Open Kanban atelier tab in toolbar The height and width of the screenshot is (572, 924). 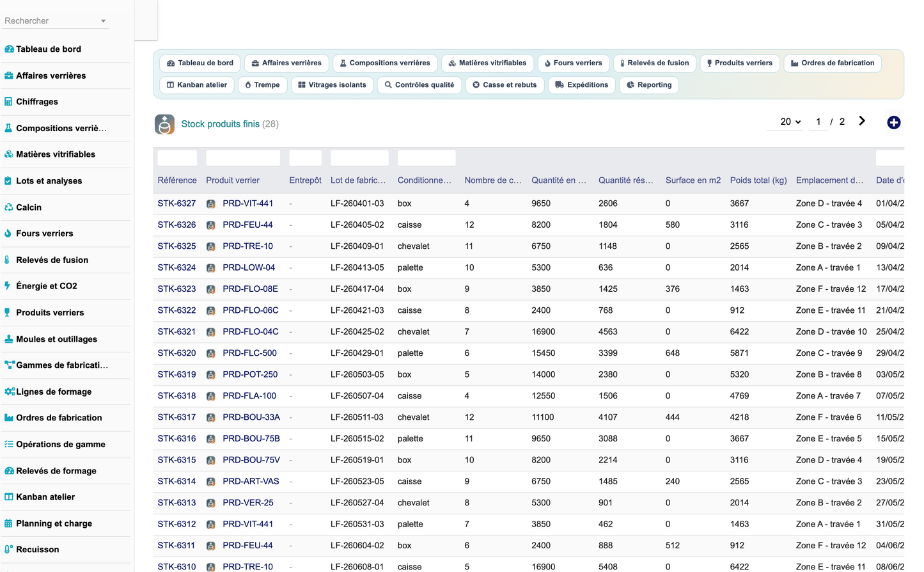point(197,85)
